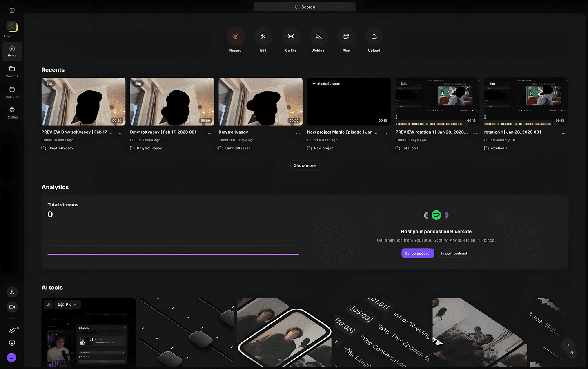
Task: Select the Record icon to start recording
Action: coord(235,36)
